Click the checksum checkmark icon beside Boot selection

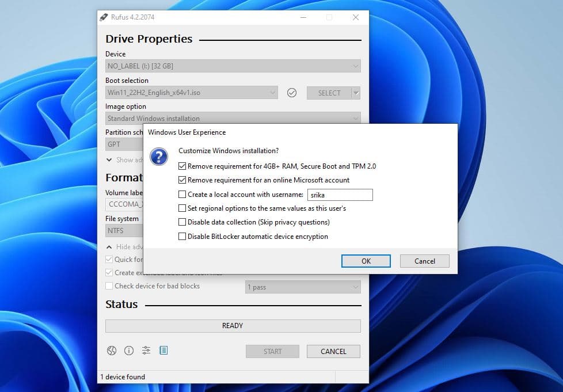point(292,93)
